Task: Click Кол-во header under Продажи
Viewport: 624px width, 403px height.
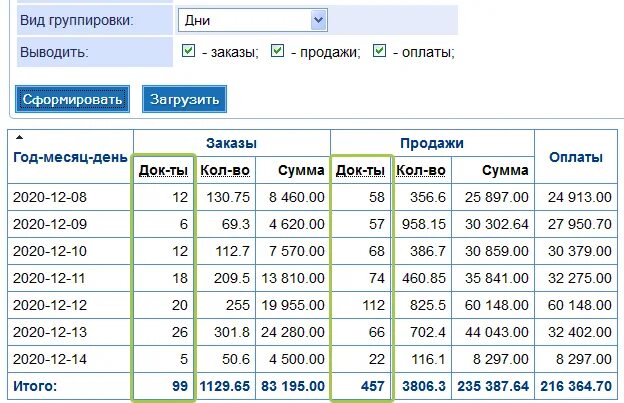Action: click(421, 171)
